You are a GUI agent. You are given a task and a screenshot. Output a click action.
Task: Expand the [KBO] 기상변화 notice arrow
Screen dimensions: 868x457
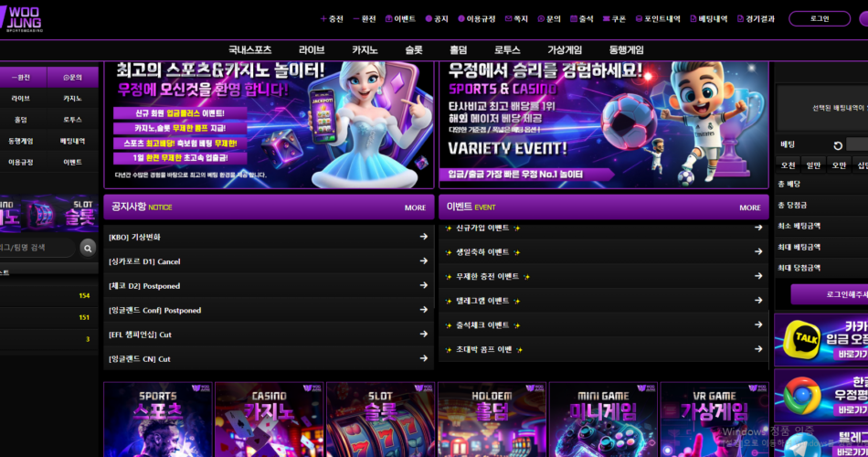(423, 237)
